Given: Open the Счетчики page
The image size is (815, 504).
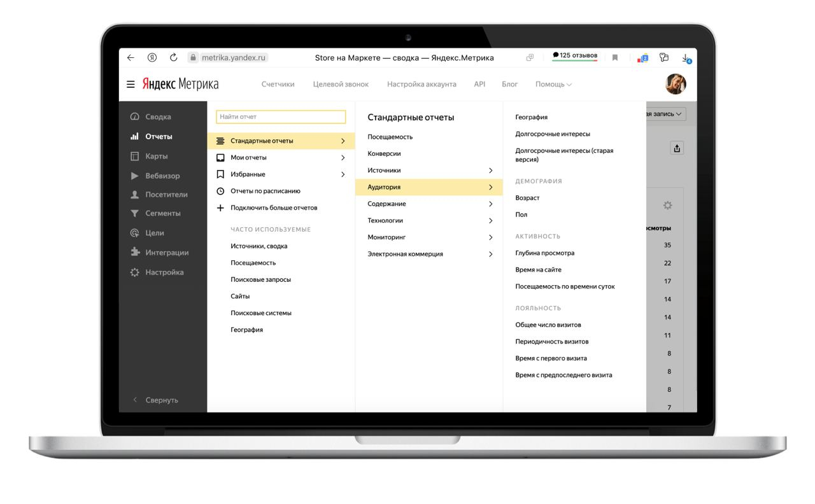Looking at the screenshot, I should [x=278, y=84].
